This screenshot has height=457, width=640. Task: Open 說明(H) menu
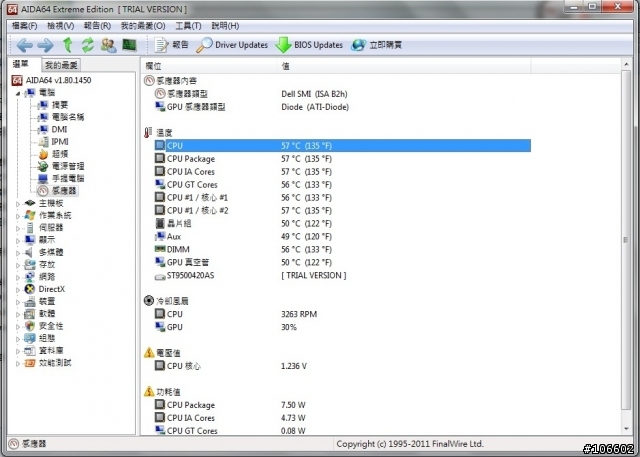(225, 26)
